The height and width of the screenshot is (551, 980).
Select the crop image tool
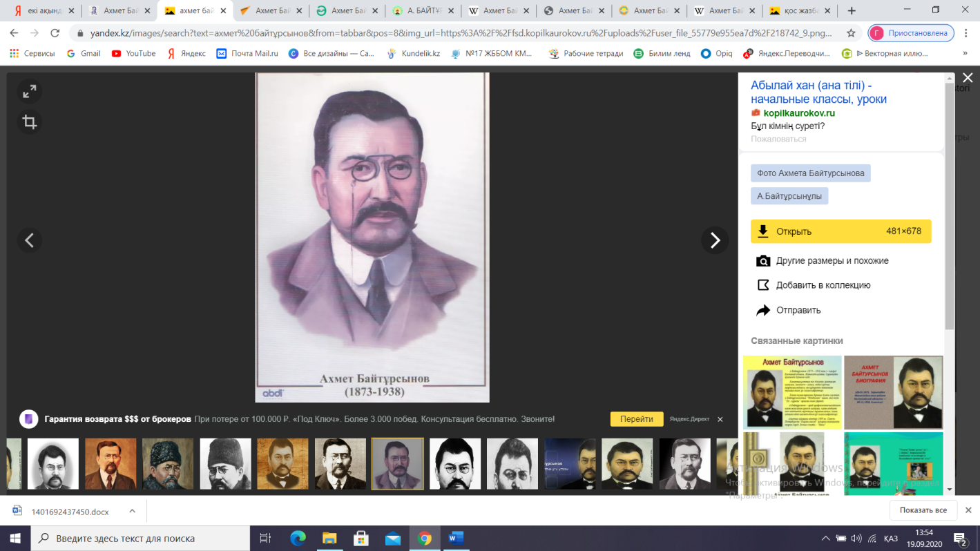(29, 122)
